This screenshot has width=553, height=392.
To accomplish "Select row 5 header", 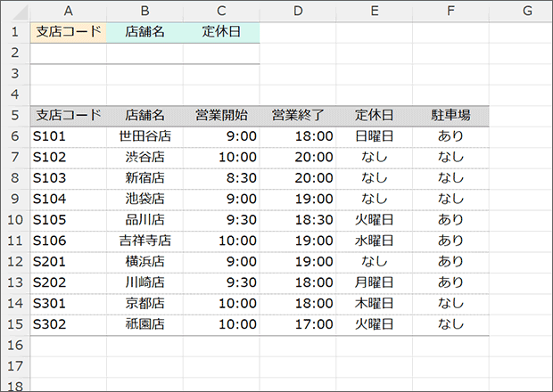I will coord(14,115).
